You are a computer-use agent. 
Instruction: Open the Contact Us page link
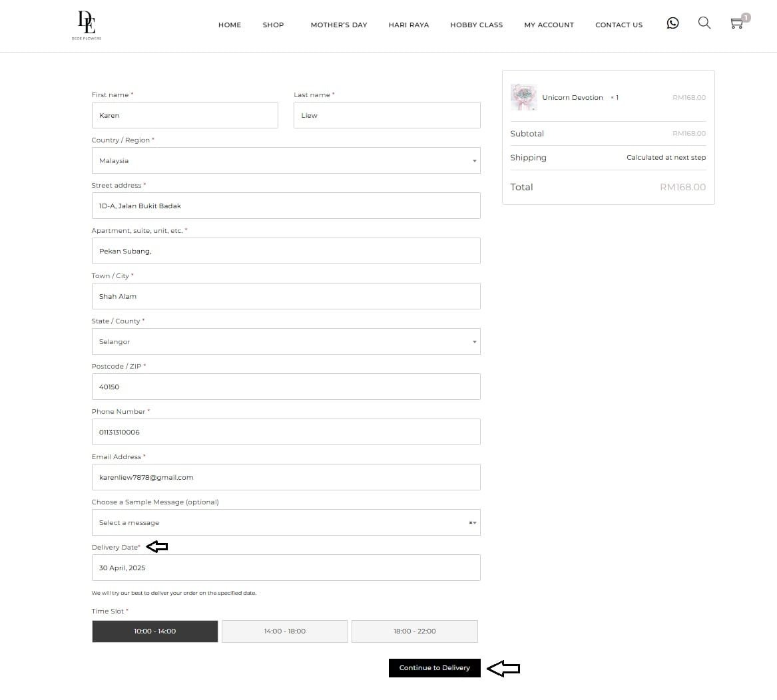(619, 25)
